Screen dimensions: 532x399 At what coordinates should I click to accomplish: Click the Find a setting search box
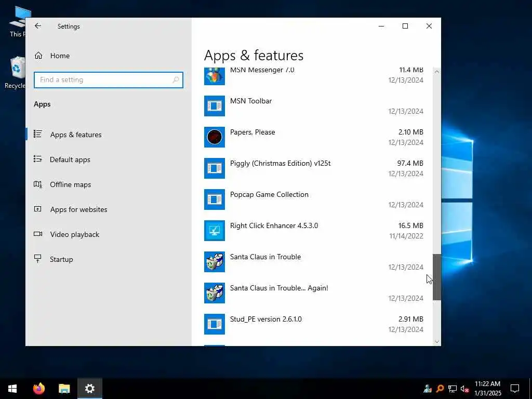pyautogui.click(x=109, y=79)
